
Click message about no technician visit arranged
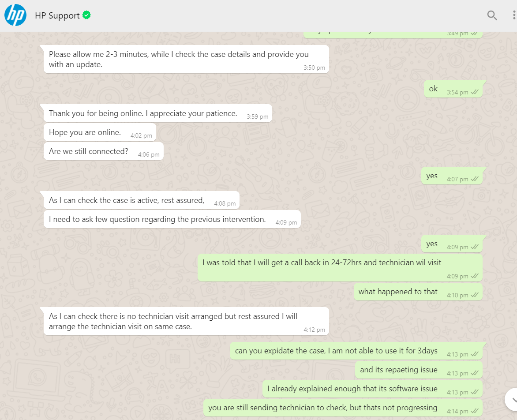[x=173, y=321]
